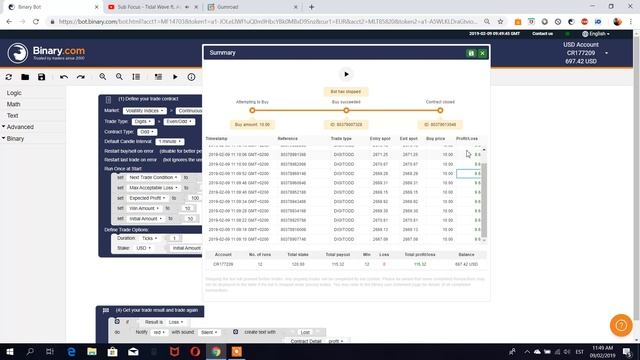Open the English language selector
Image resolution: width=640 pixels, height=360 pixels.
[x=596, y=34]
